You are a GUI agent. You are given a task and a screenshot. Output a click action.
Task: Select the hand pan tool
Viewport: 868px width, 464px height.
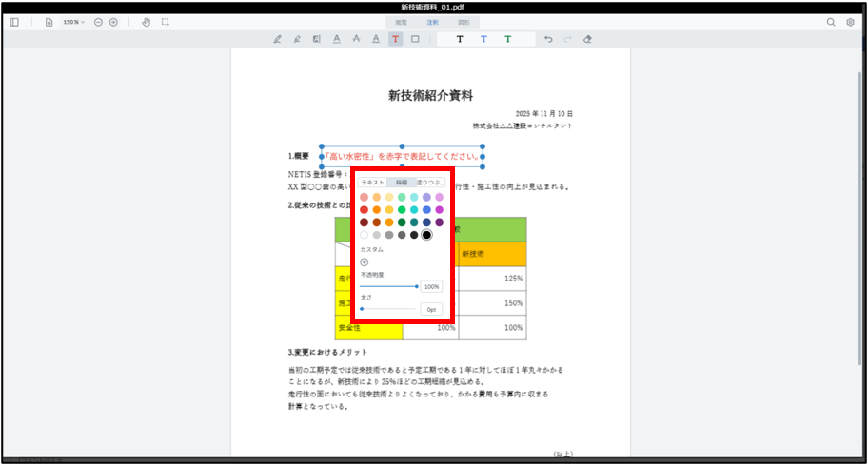point(146,22)
